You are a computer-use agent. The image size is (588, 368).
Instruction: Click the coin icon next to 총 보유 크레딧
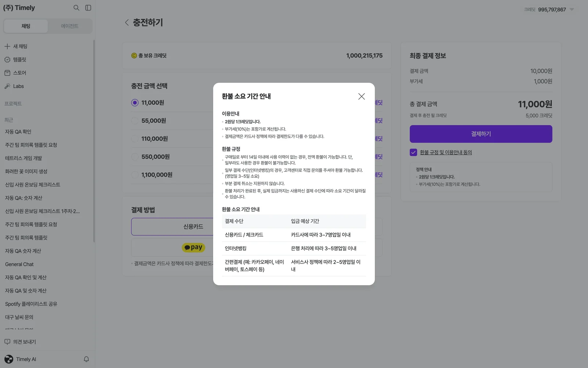click(x=134, y=56)
